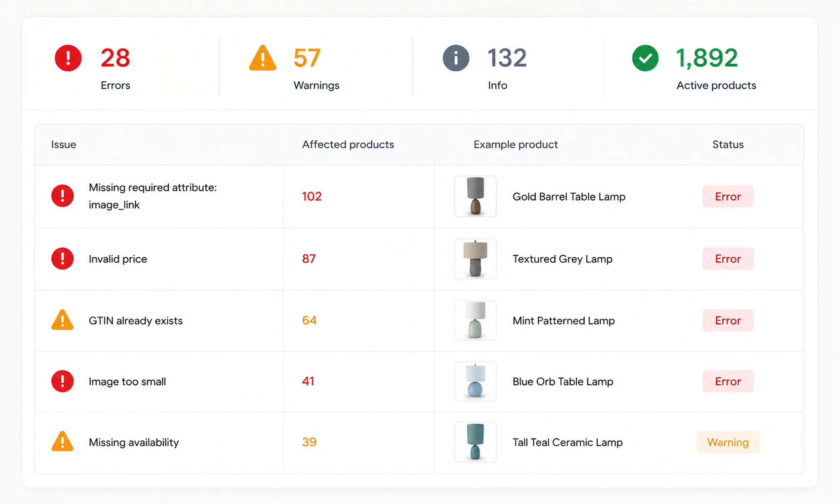Click the Issue column header
Screen dimensions: 840x504
[64, 144]
